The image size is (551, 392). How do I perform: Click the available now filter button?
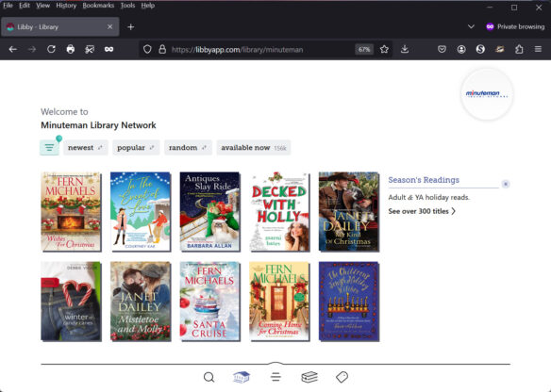254,148
